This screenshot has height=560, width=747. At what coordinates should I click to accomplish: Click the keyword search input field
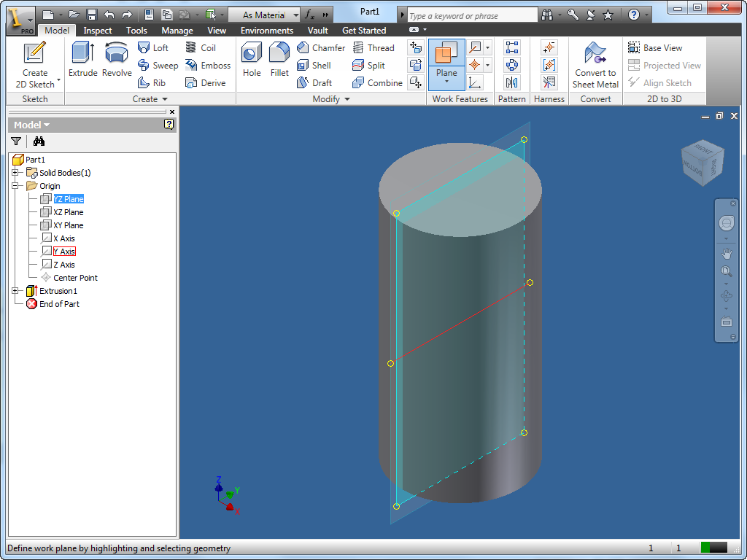click(x=472, y=16)
